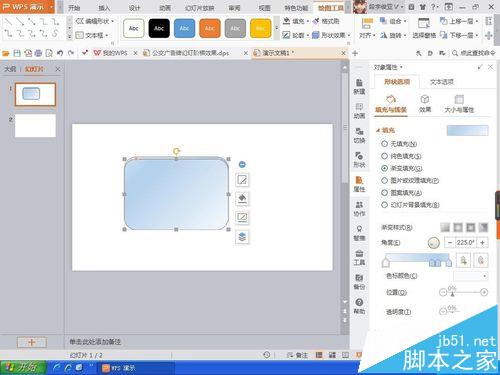
Task: Select the 纯色填充 solid fill radio button
Action: tap(384, 156)
